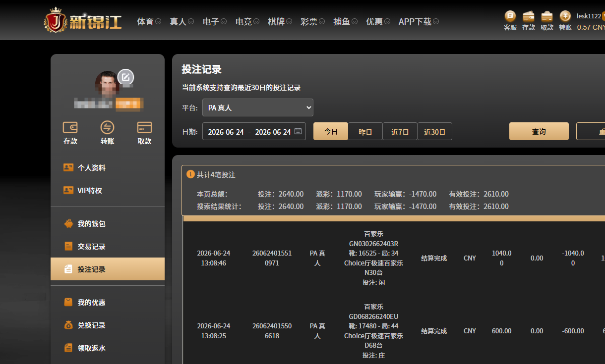Click the user avatar picture
This screenshot has height=364, width=605.
(x=108, y=83)
